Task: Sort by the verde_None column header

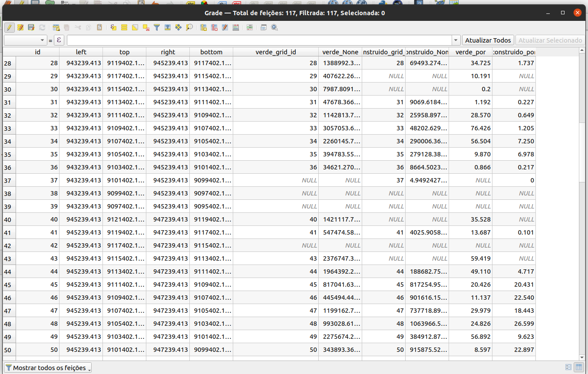Action: 340,52
